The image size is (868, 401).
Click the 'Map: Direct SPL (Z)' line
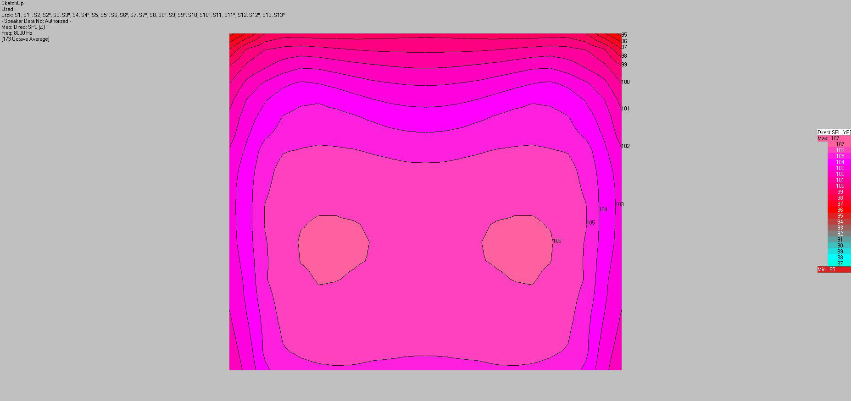23,27
